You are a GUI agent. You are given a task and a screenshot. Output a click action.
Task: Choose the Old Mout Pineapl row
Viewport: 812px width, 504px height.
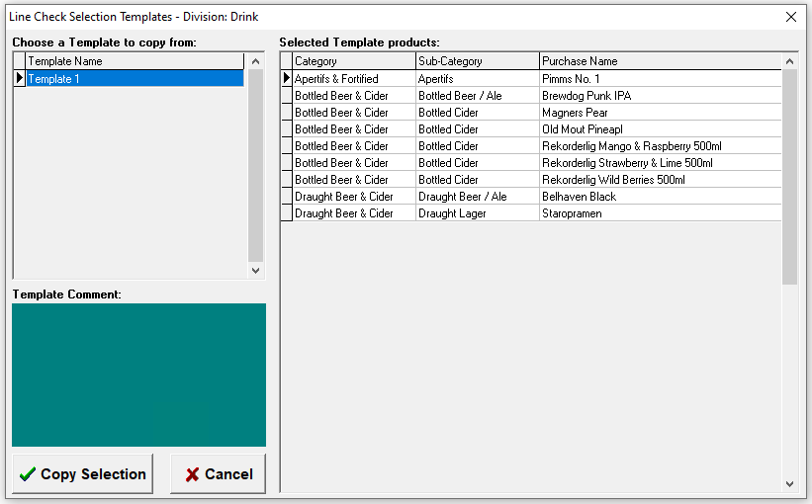pyautogui.click(x=580, y=129)
